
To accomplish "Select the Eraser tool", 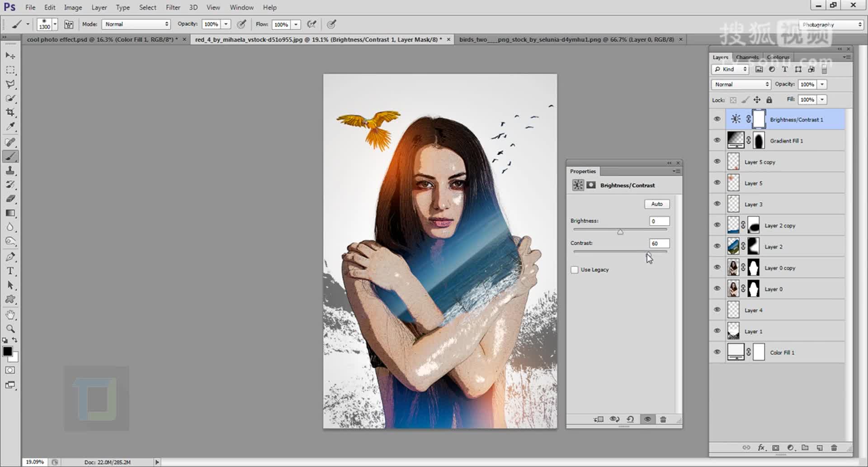I will [10, 199].
